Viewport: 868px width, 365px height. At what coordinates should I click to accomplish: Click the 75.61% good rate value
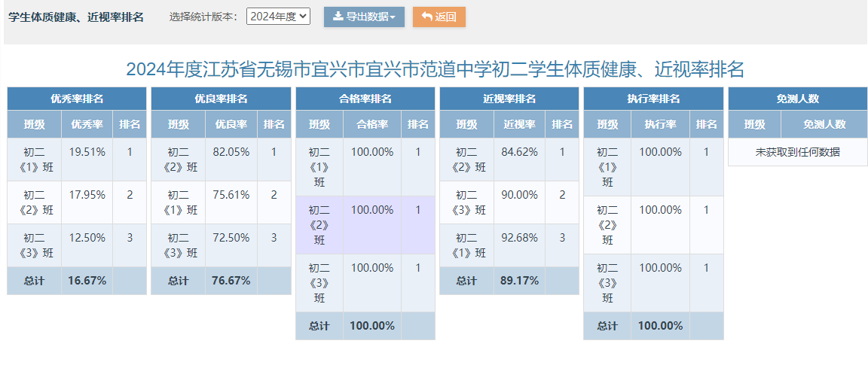tap(231, 195)
